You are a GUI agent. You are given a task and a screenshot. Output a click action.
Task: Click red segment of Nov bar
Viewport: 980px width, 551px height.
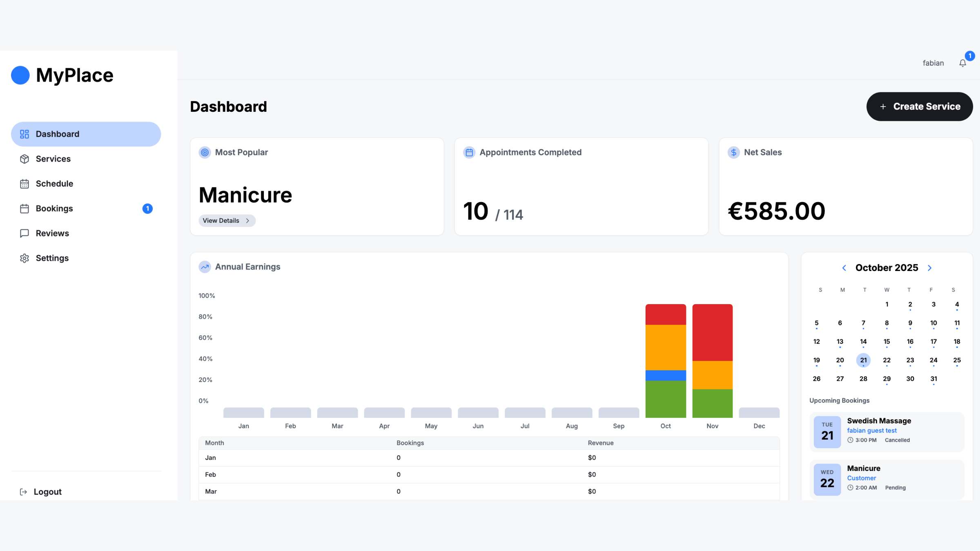(x=712, y=332)
